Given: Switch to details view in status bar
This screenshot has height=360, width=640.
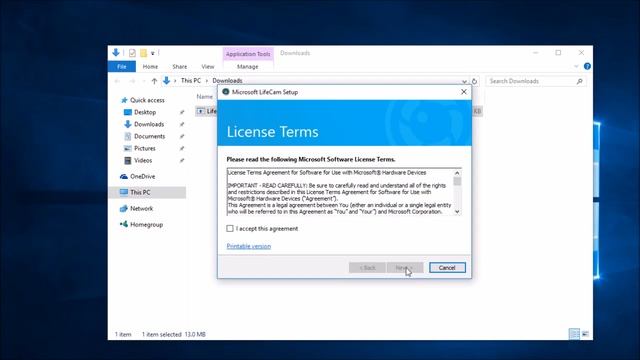Looking at the screenshot, I should coord(574,334).
